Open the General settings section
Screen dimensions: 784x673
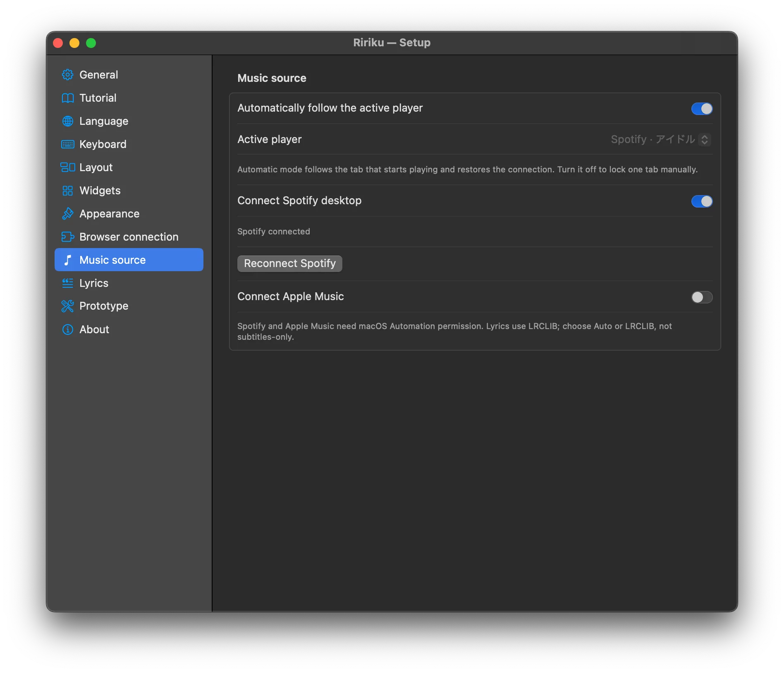point(129,75)
